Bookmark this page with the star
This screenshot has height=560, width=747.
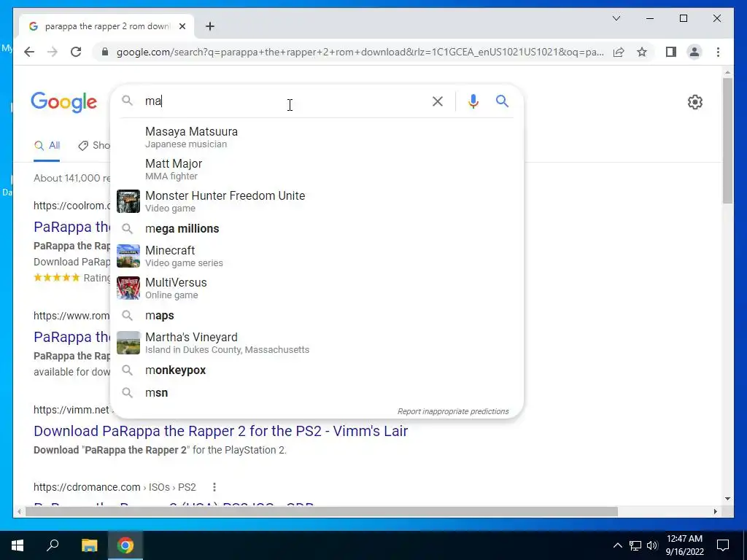click(x=642, y=52)
